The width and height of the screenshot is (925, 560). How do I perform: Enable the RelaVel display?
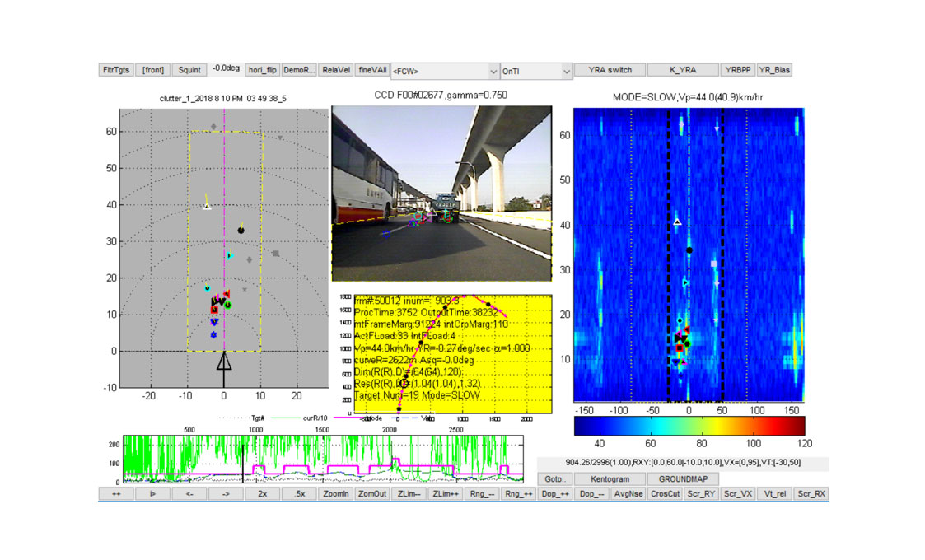335,70
